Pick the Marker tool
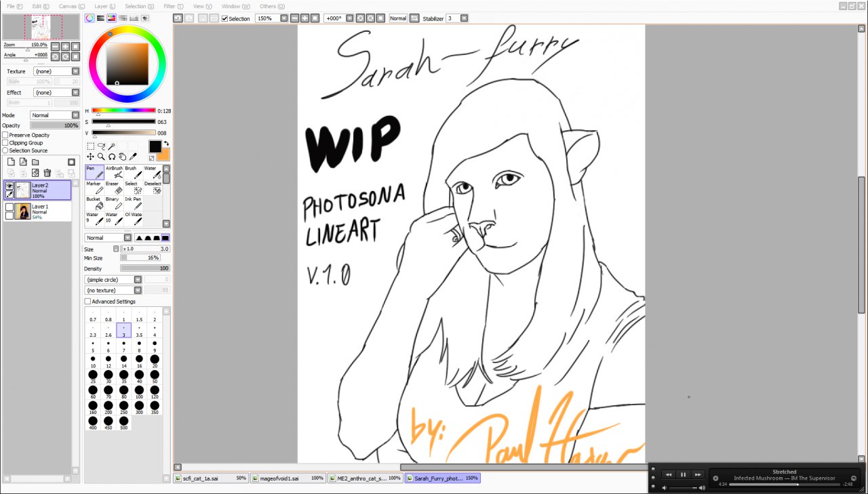Image resolution: width=868 pixels, height=494 pixels. point(95,188)
